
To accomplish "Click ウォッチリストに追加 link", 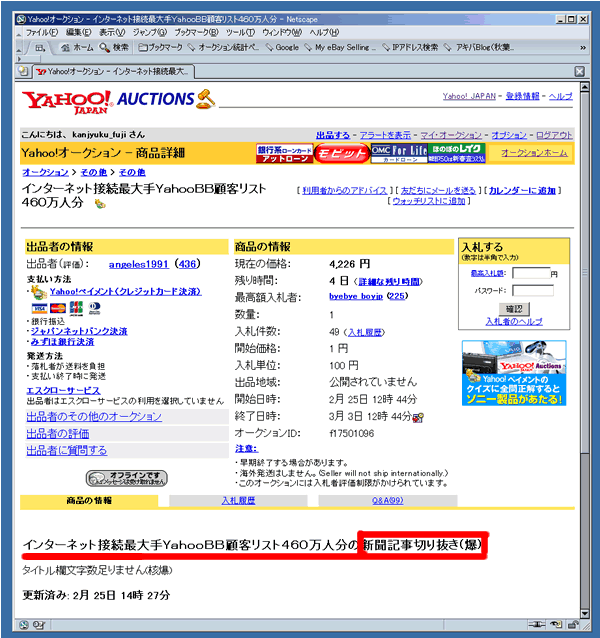I will tap(429, 201).
